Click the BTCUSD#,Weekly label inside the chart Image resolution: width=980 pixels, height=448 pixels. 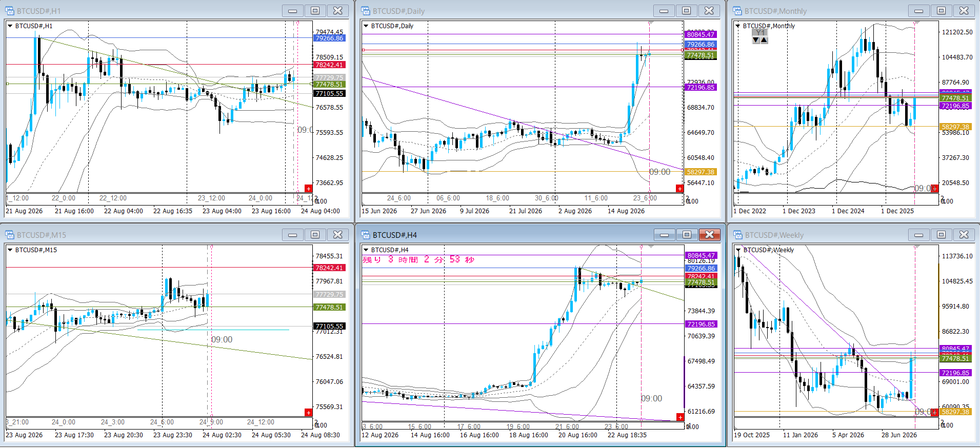[769, 250]
